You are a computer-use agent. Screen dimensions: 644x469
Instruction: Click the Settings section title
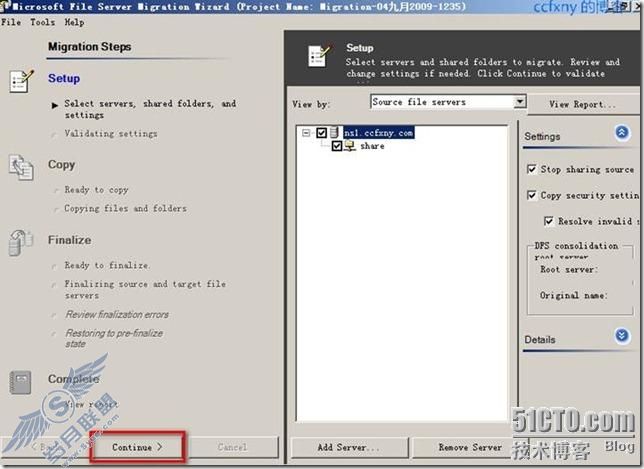pos(542,136)
